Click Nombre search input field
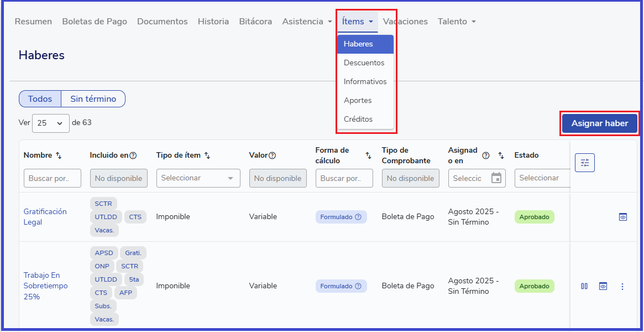The width and height of the screenshot is (644, 332). pos(52,178)
